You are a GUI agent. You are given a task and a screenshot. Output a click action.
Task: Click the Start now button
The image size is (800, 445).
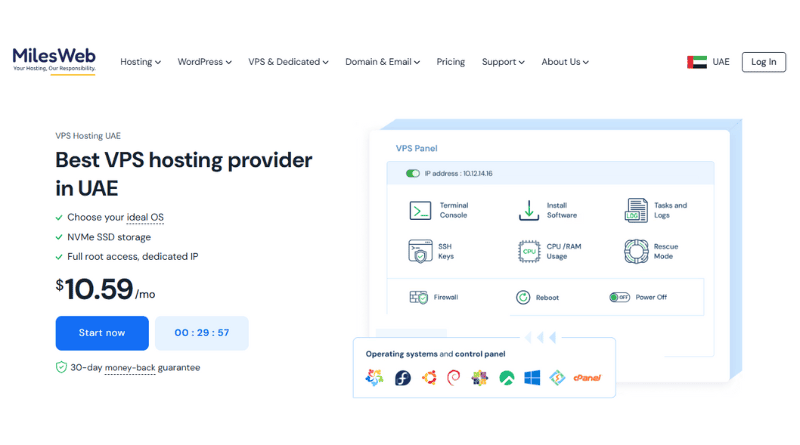102,333
